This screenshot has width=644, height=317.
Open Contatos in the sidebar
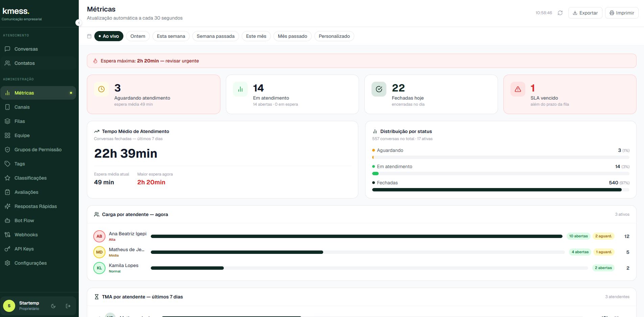coord(38,63)
